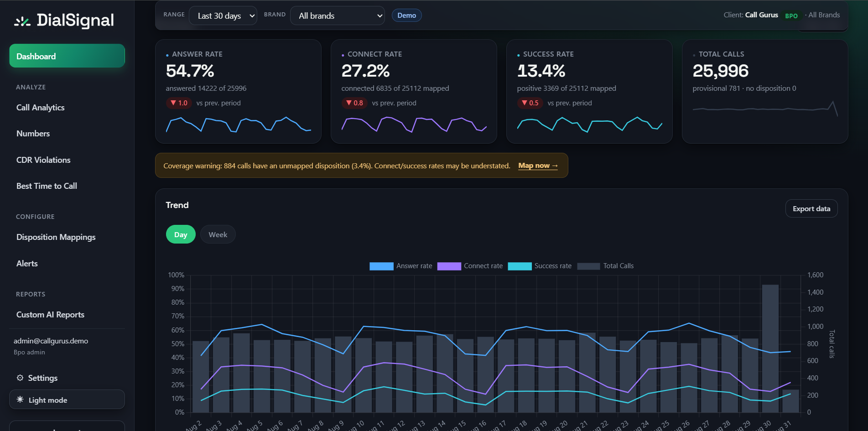Open the Dashboard page
868x431 pixels.
67,56
